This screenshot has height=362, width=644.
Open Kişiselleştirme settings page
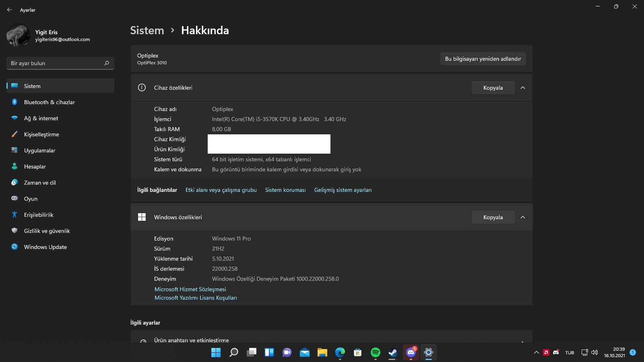click(41, 134)
